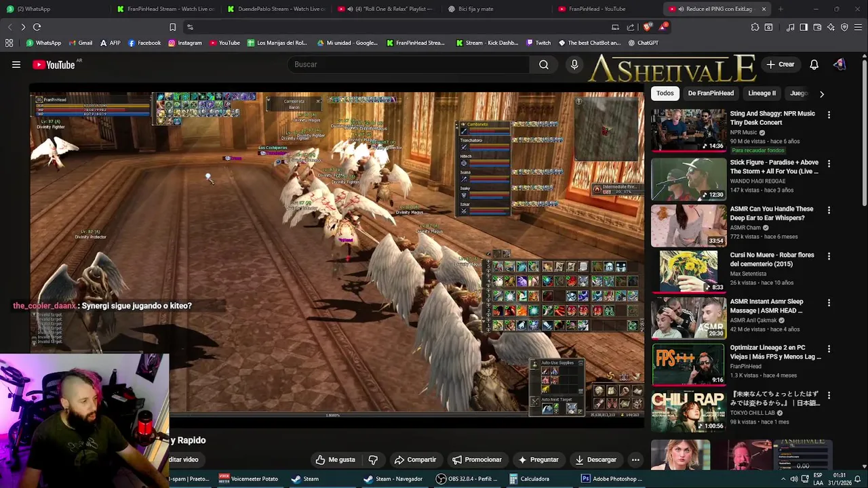Image resolution: width=868 pixels, height=488 pixels.
Task: Open Cursi No Muere sunflower thumbnail
Action: click(x=688, y=271)
